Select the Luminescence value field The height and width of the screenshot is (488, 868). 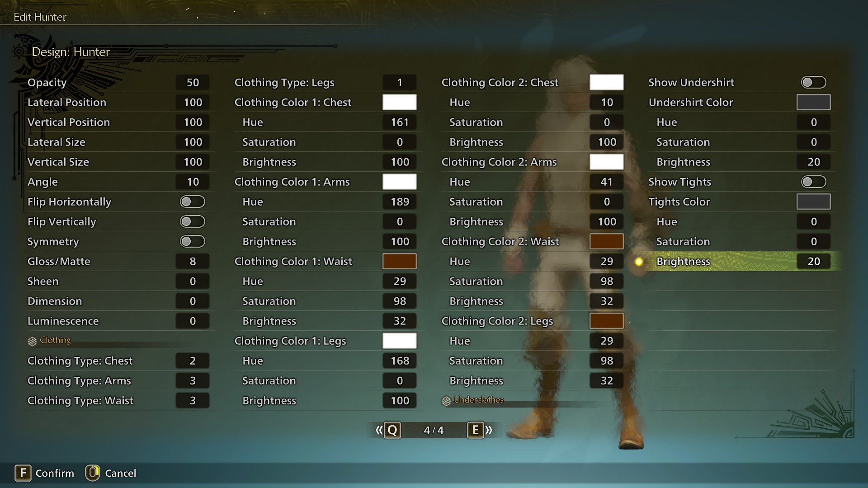[193, 321]
